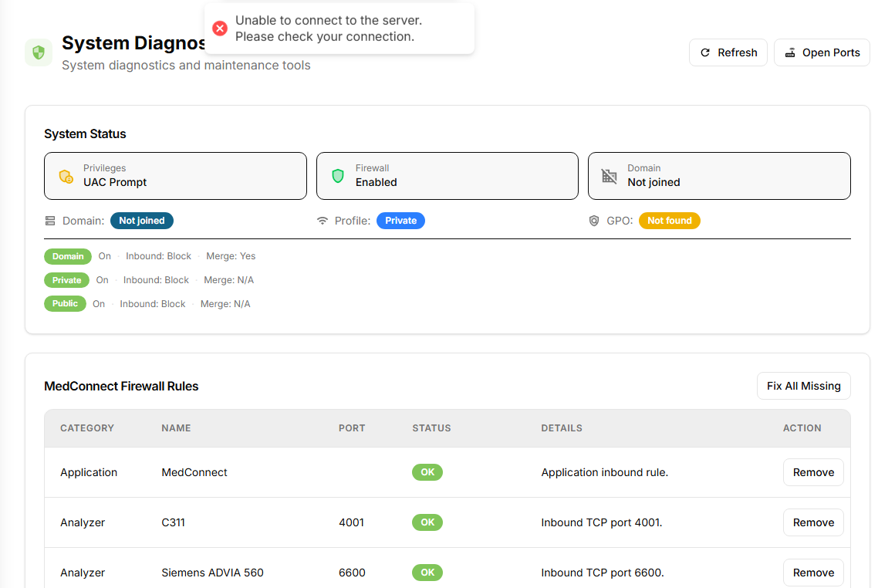Click the green Firewall shield icon

[338, 176]
